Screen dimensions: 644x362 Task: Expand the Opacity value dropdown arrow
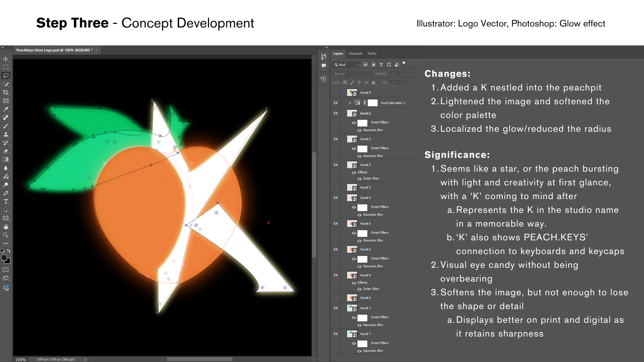click(x=402, y=73)
